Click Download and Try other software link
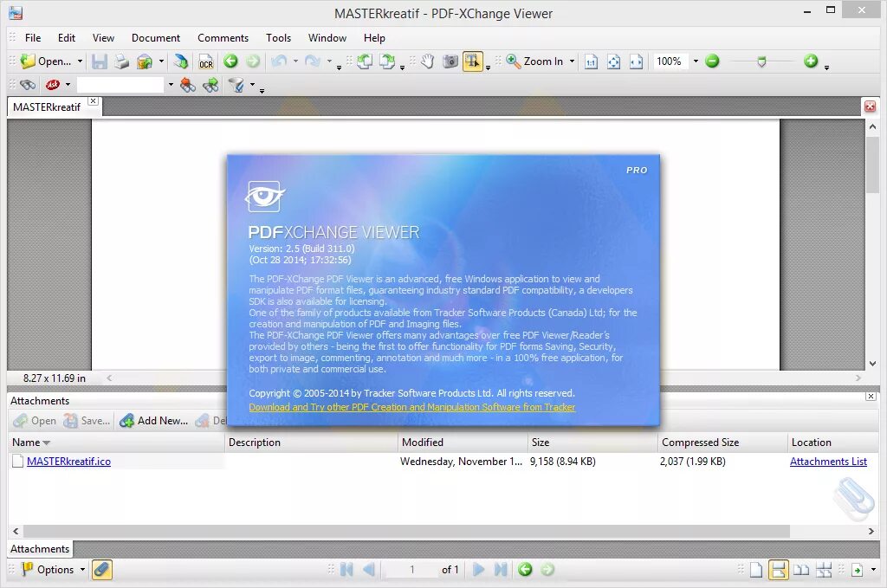This screenshot has width=887, height=588. coord(411,407)
